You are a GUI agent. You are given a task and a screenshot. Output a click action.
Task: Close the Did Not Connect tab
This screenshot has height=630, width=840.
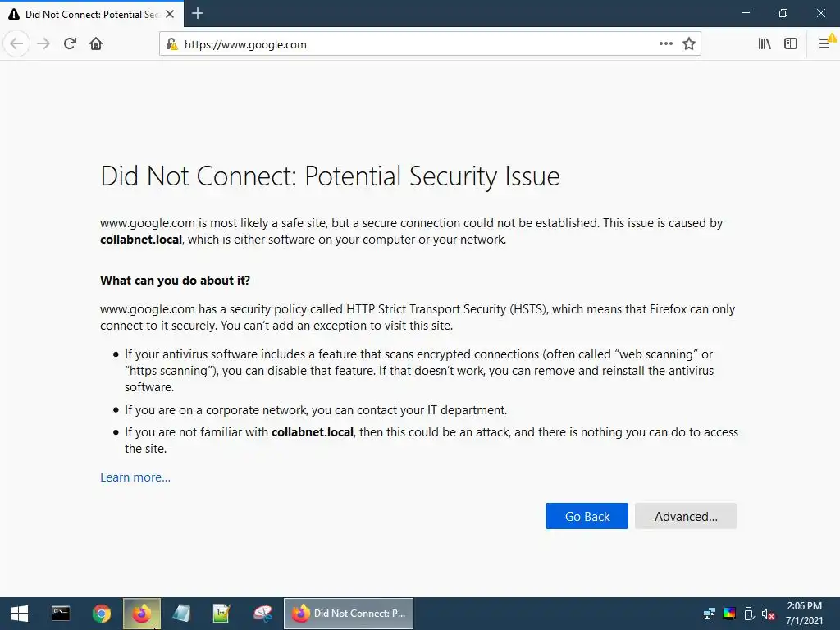[171, 14]
